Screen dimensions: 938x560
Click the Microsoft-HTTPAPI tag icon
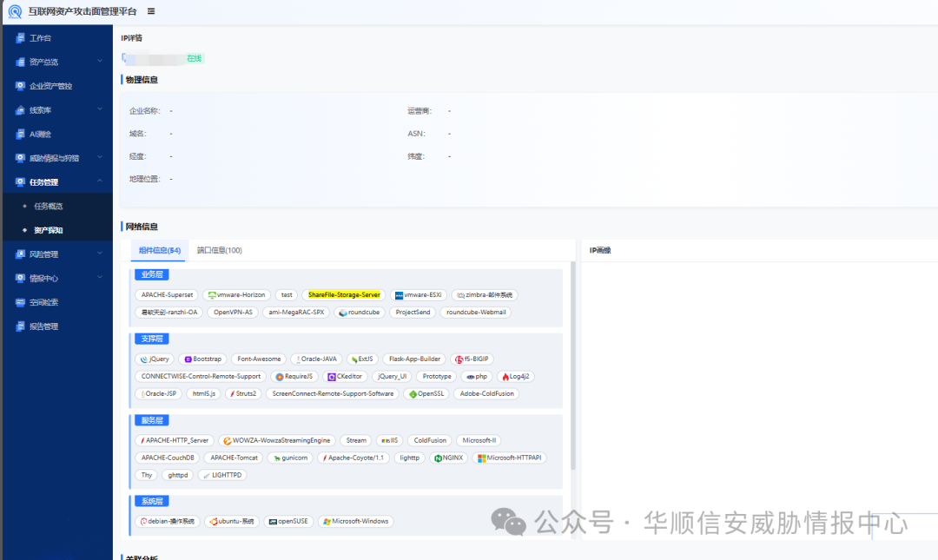(x=481, y=458)
